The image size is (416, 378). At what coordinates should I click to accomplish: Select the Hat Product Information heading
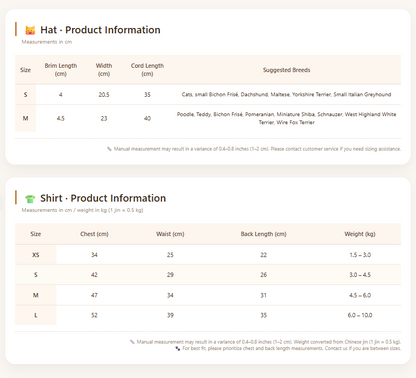(100, 30)
